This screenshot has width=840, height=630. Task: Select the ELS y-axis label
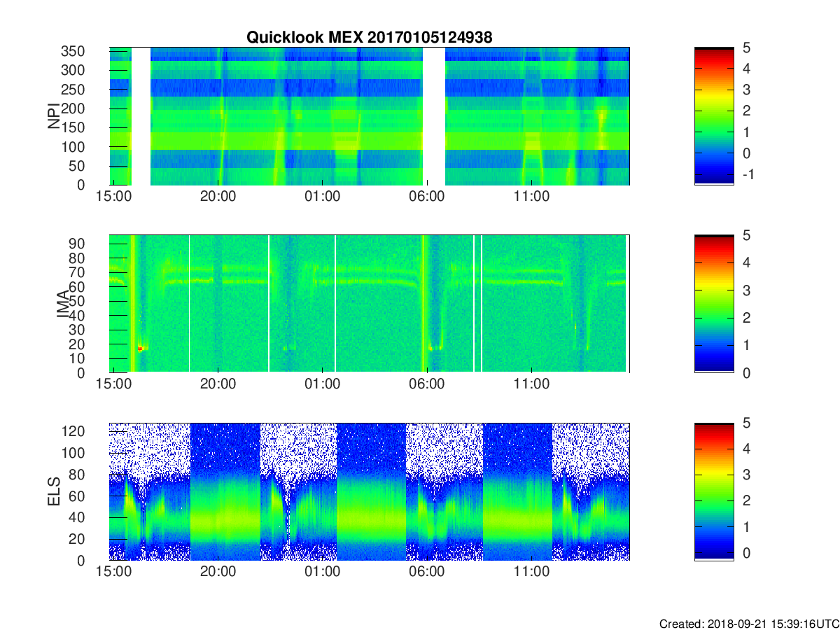tap(53, 492)
